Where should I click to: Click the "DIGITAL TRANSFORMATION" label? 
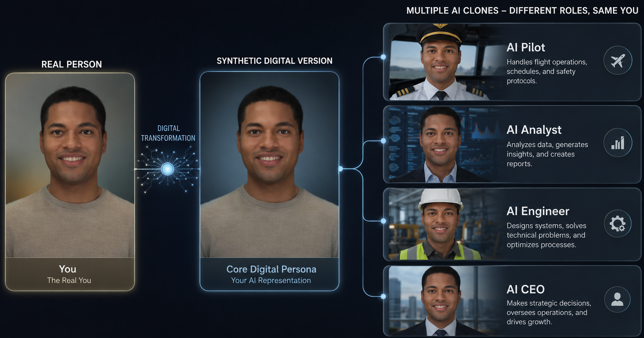[x=168, y=133]
